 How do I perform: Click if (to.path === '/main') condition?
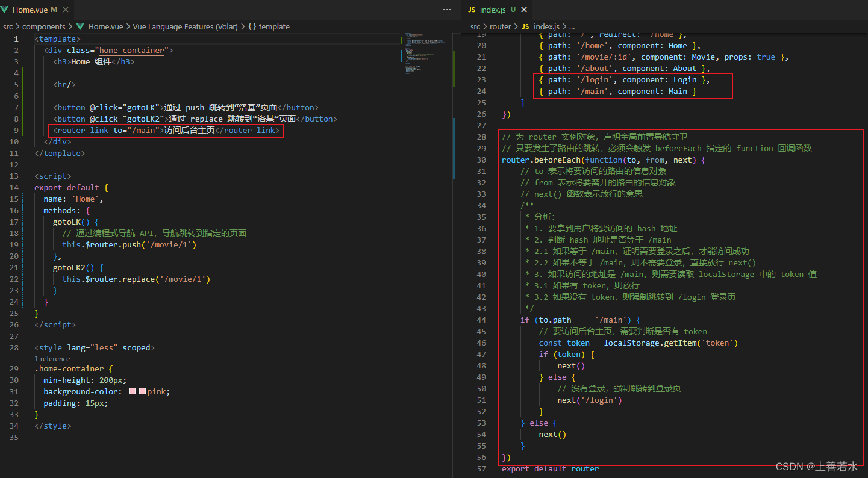coord(581,320)
